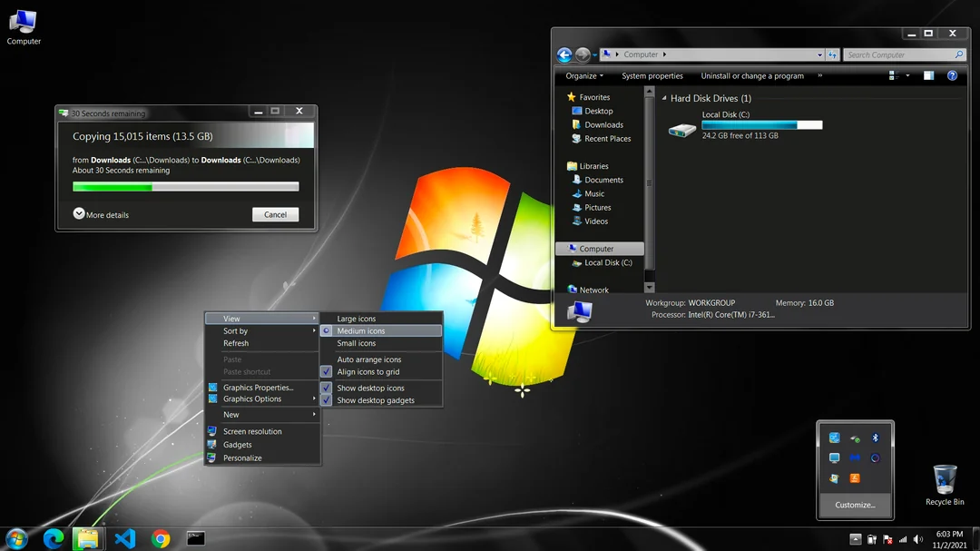Click the orange Java update tray icon
Image resolution: width=980 pixels, height=551 pixels.
tap(855, 477)
